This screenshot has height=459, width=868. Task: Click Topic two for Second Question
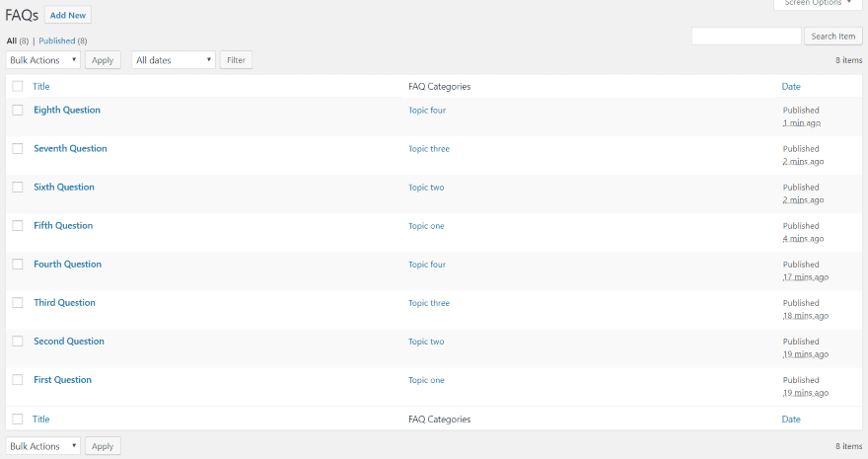pyautogui.click(x=426, y=342)
